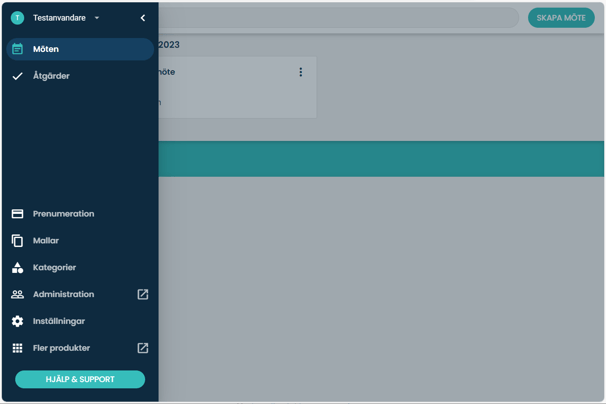606x404 pixels.
Task: Select the Möten menu item label
Action: 46,49
